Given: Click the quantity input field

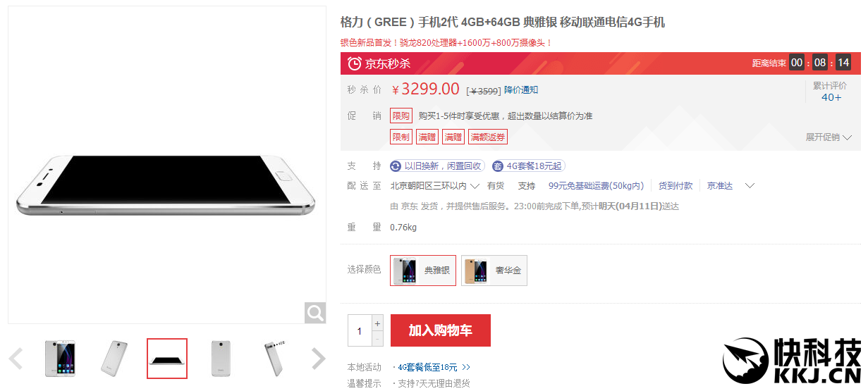Looking at the screenshot, I should click(360, 331).
